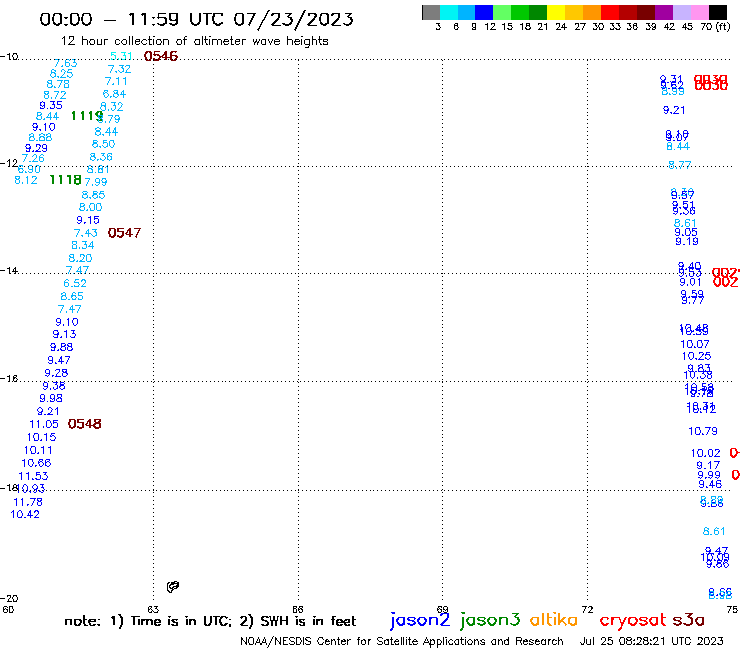Click the '0548' pass time label
This screenshot has width=740, height=650.
click(x=84, y=424)
